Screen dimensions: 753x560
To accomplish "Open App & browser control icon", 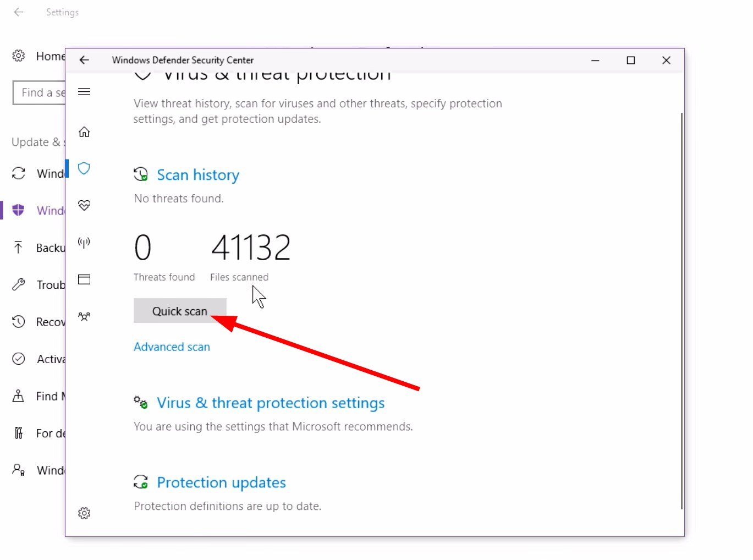I will pos(84,279).
